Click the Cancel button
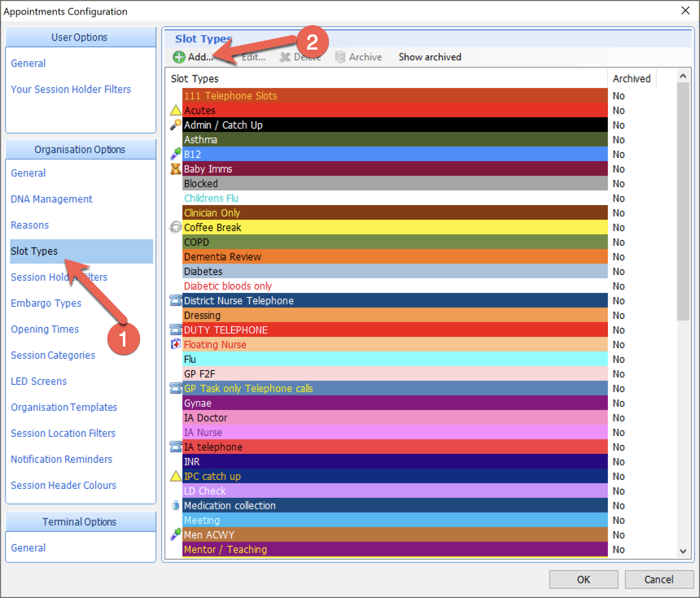700x598 pixels. (x=658, y=579)
